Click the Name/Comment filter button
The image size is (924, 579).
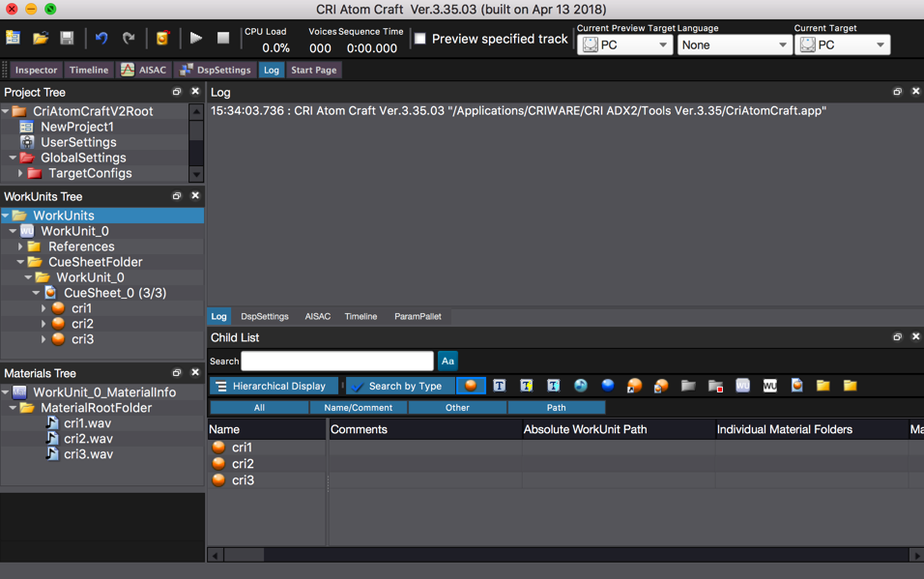point(358,408)
